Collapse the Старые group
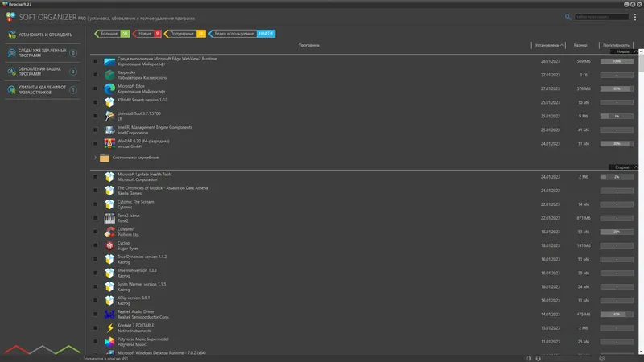 [636, 167]
